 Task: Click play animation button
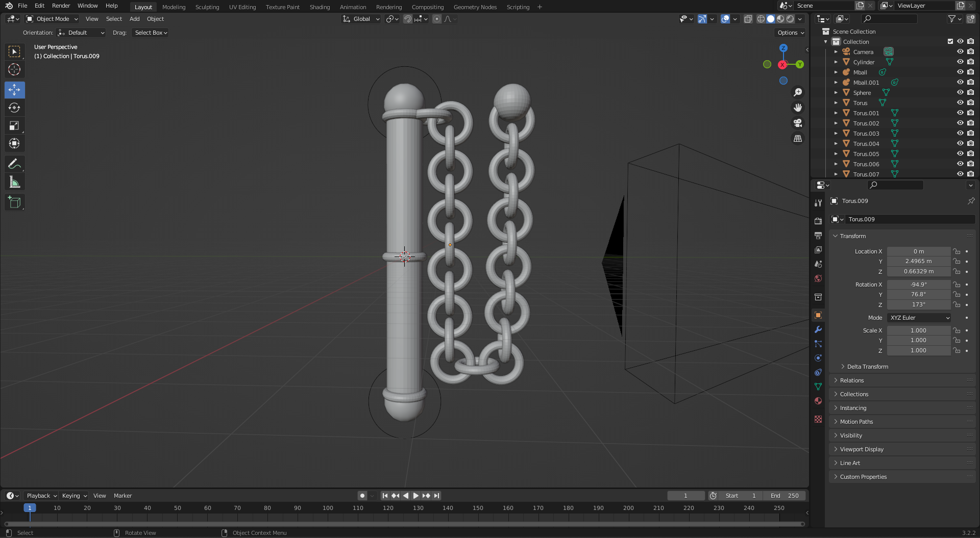[415, 496]
